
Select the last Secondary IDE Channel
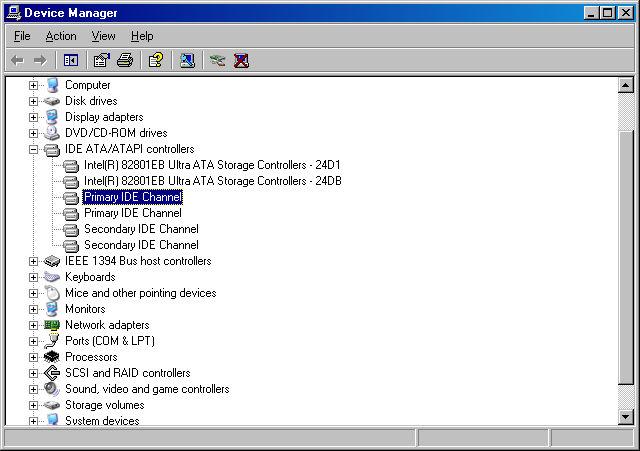141,245
